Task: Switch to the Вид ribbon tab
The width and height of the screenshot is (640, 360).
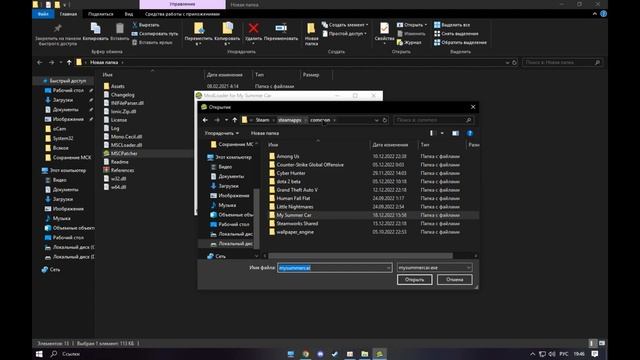Action: [x=129, y=14]
